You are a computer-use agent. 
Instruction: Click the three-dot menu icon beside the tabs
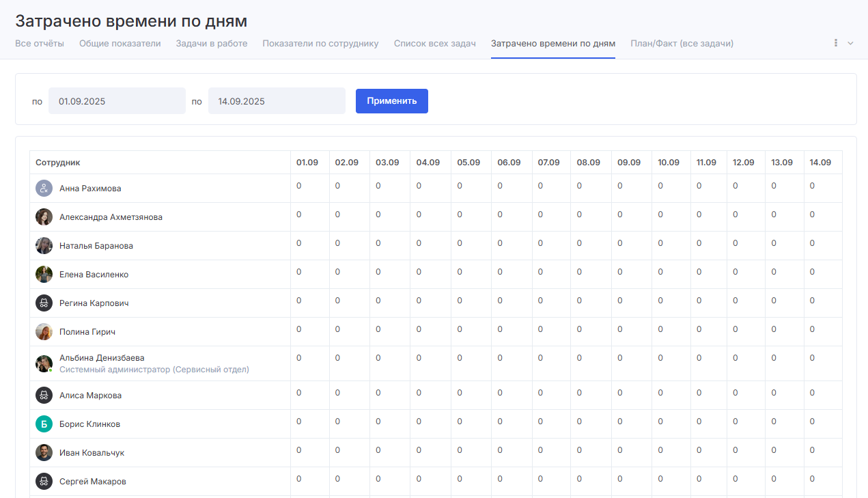836,43
